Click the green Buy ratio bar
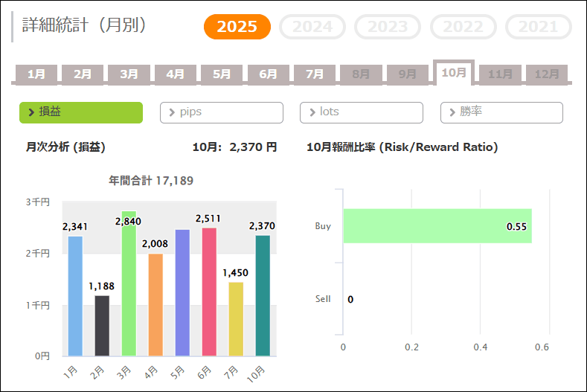The image size is (587, 392). (437, 226)
